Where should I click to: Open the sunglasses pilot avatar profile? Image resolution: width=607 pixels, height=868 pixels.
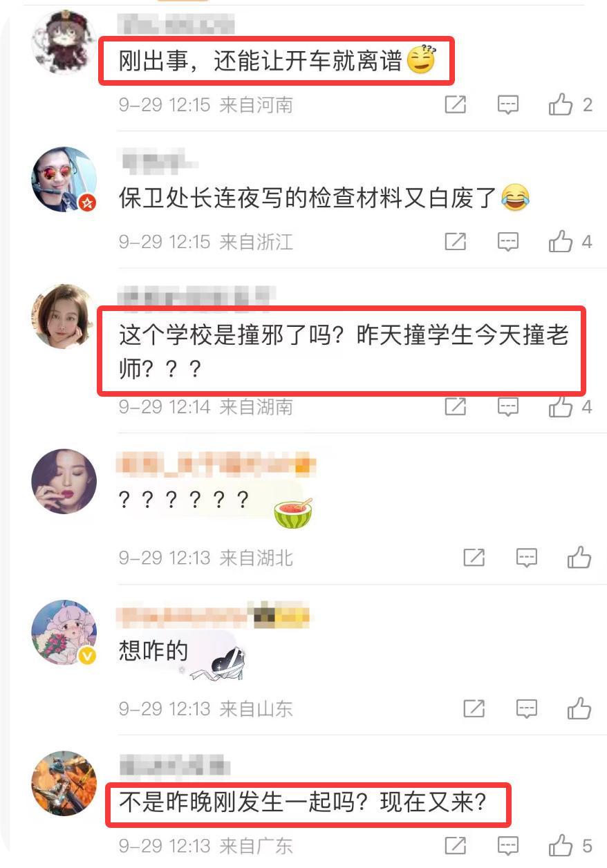(x=64, y=179)
